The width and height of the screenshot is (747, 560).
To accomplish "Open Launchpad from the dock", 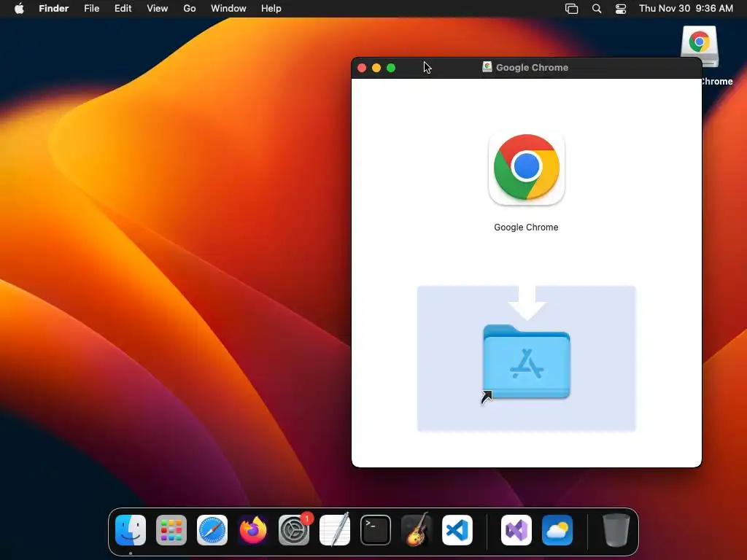I will coord(171,530).
